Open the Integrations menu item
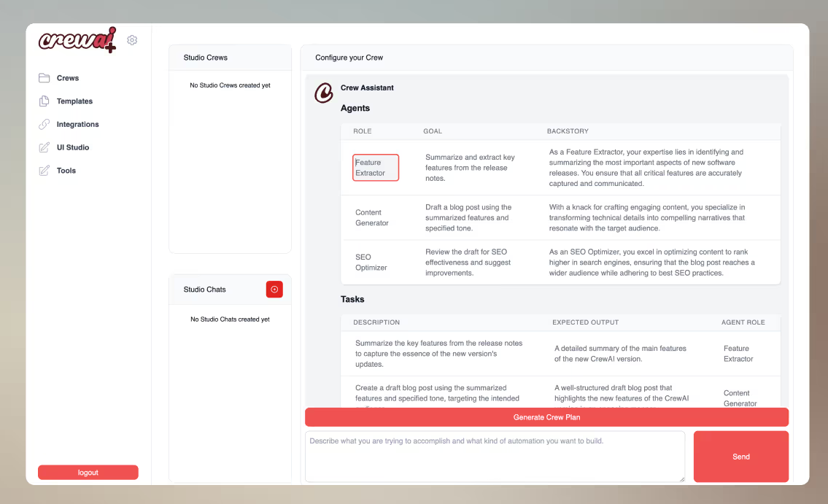Viewport: 828px width, 504px height. (77, 125)
